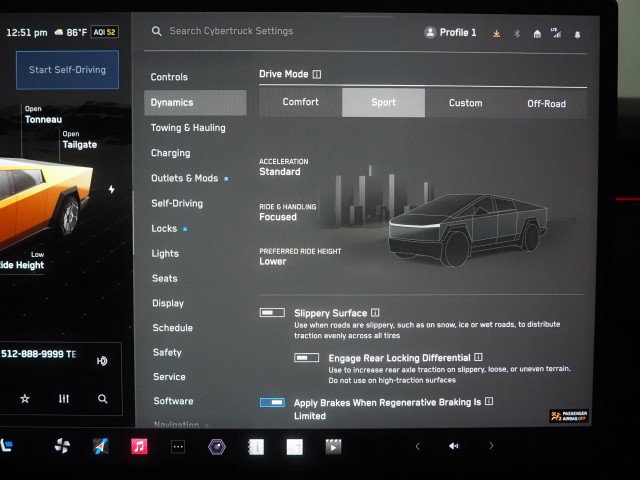Switch to Custom drive mode
This screenshot has width=640, height=480.
coord(465,103)
